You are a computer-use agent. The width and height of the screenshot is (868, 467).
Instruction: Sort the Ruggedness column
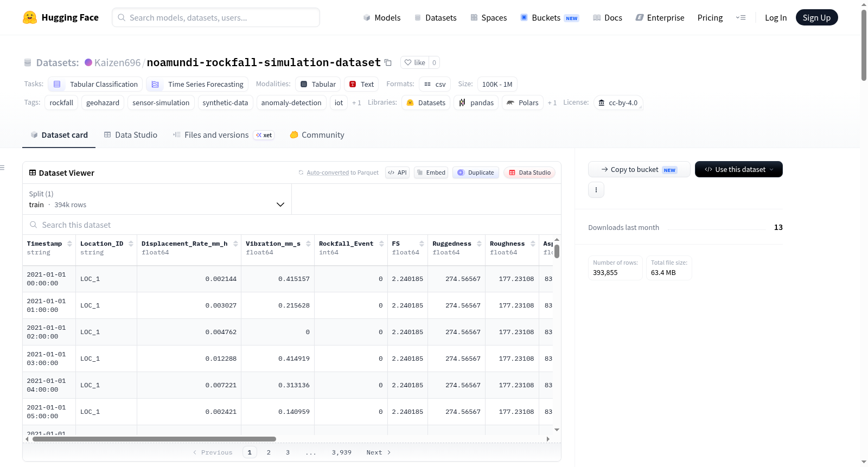click(479, 244)
